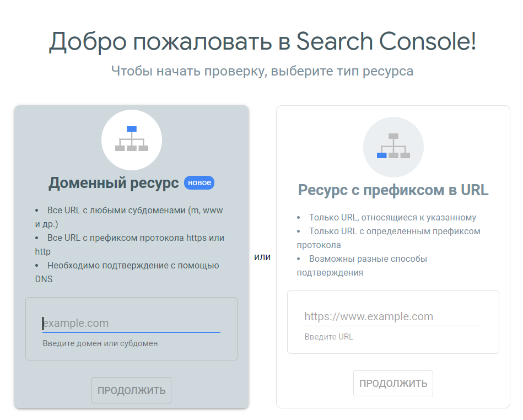
Task: Select the Domain property hierarchy icon
Action: [x=132, y=140]
